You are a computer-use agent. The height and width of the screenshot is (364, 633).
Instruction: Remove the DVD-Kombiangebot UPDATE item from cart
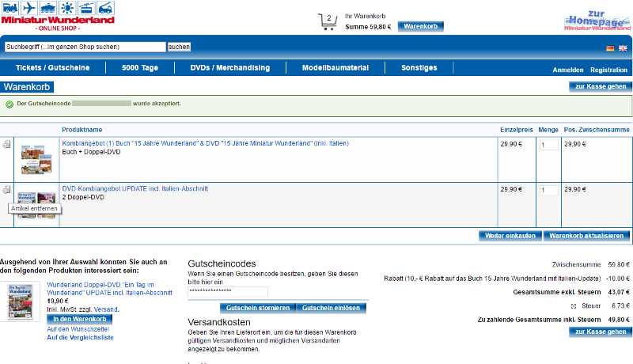(7, 191)
